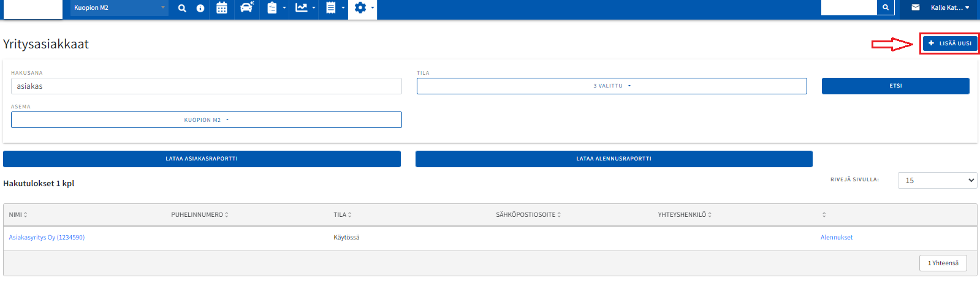Expand the Tila 3 valittu dropdown
The image size is (980, 283).
point(612,86)
